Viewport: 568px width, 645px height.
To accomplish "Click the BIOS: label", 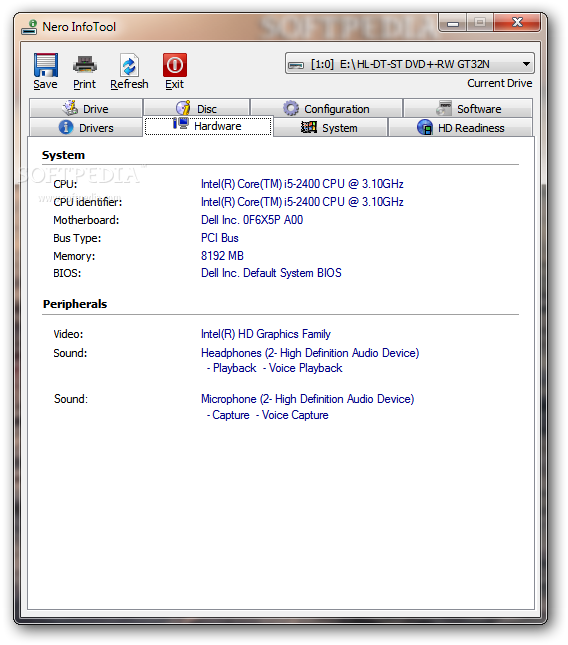I will (x=67, y=273).
